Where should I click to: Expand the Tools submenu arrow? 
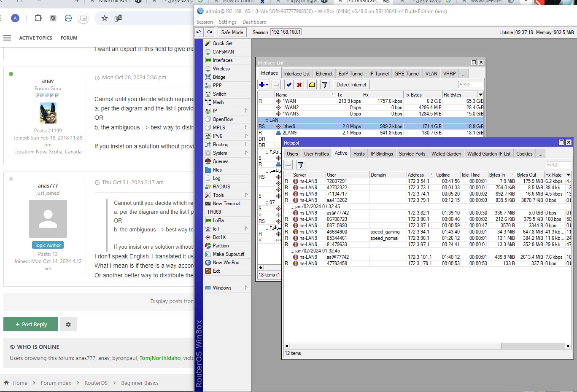246,195
